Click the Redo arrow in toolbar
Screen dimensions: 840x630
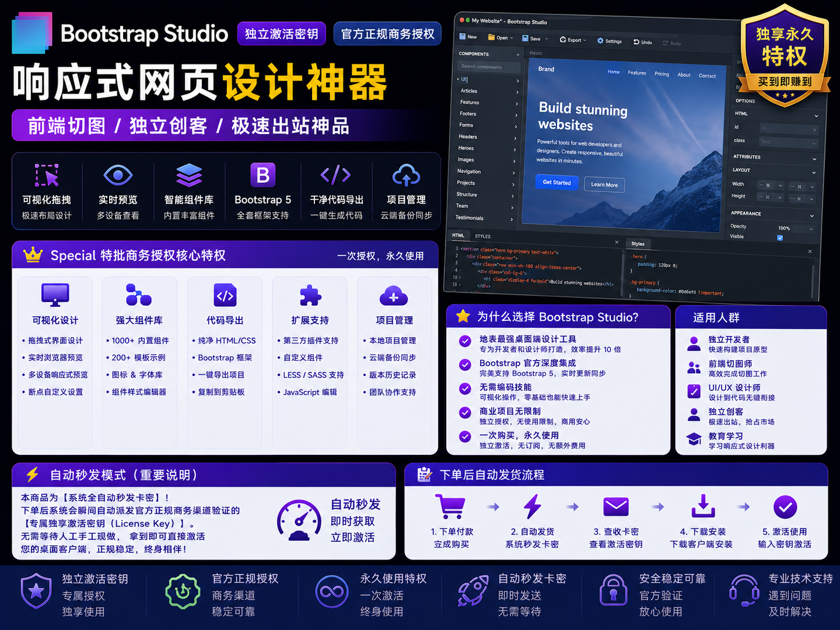pyautogui.click(x=665, y=43)
